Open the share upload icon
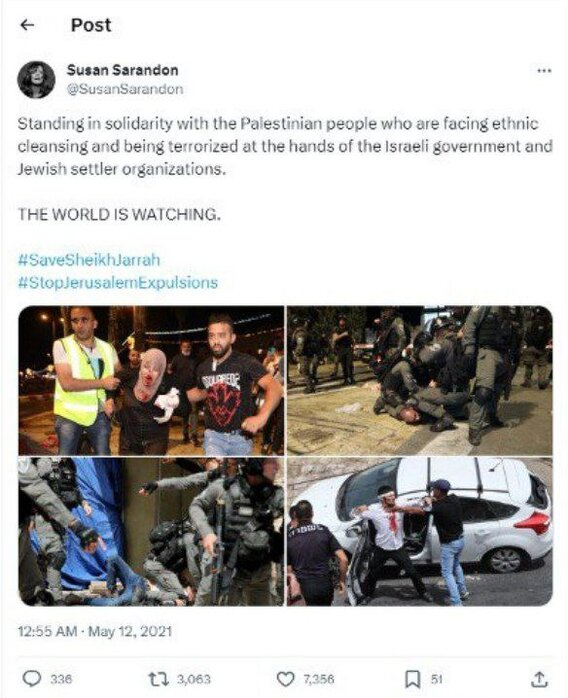 pyautogui.click(x=539, y=679)
